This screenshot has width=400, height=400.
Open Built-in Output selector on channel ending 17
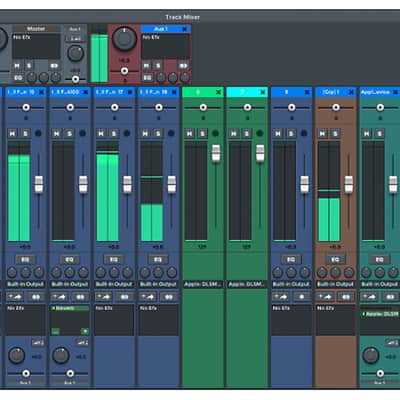point(114,284)
